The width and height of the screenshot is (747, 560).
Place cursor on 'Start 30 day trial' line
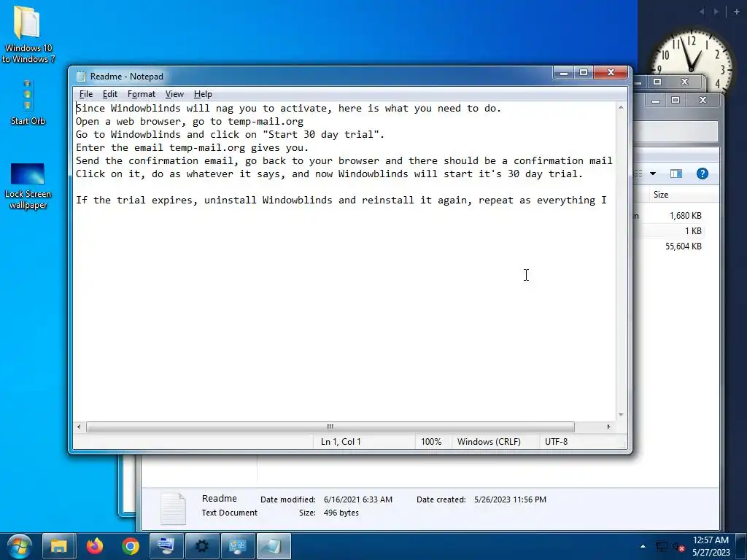[x=230, y=135]
